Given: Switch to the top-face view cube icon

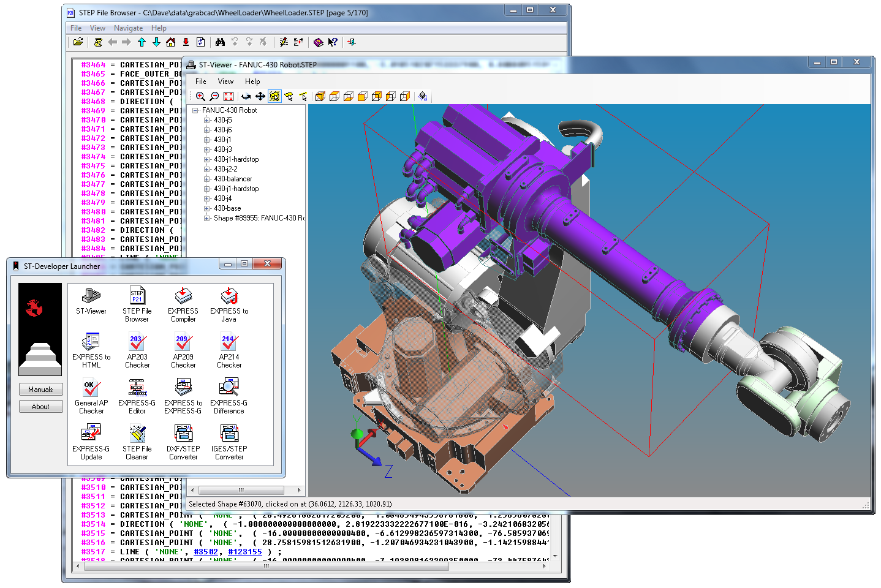Looking at the screenshot, I should 334,96.
